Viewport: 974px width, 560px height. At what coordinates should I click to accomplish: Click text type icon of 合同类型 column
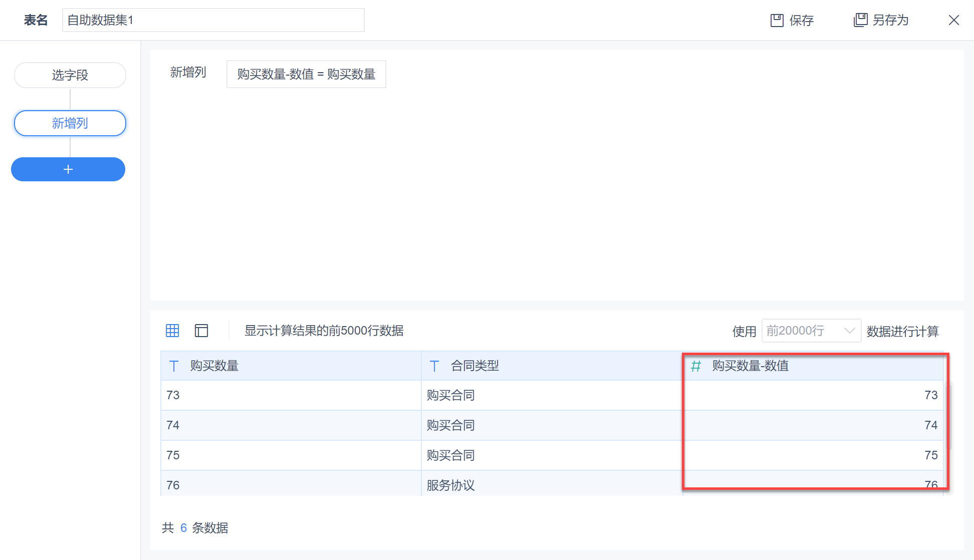click(434, 366)
